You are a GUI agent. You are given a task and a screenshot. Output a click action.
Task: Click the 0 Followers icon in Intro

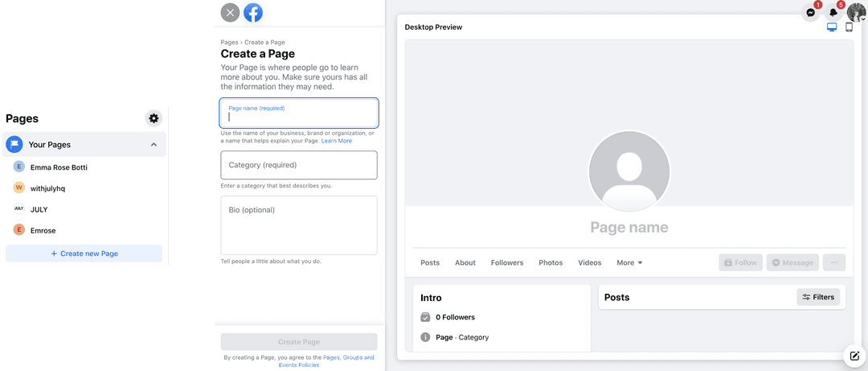coord(425,317)
